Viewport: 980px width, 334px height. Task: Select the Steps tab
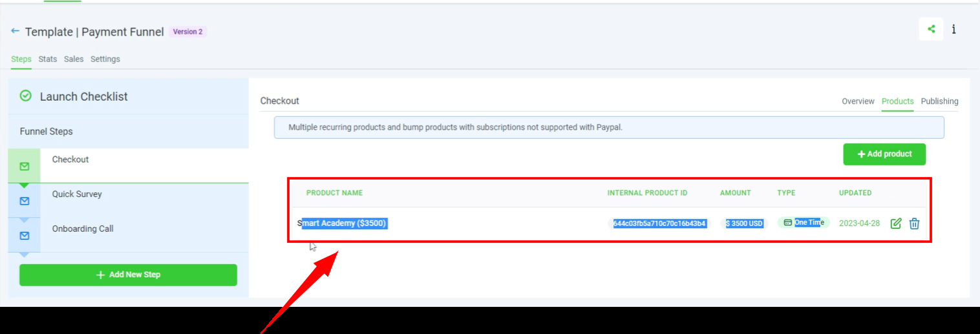tap(21, 59)
